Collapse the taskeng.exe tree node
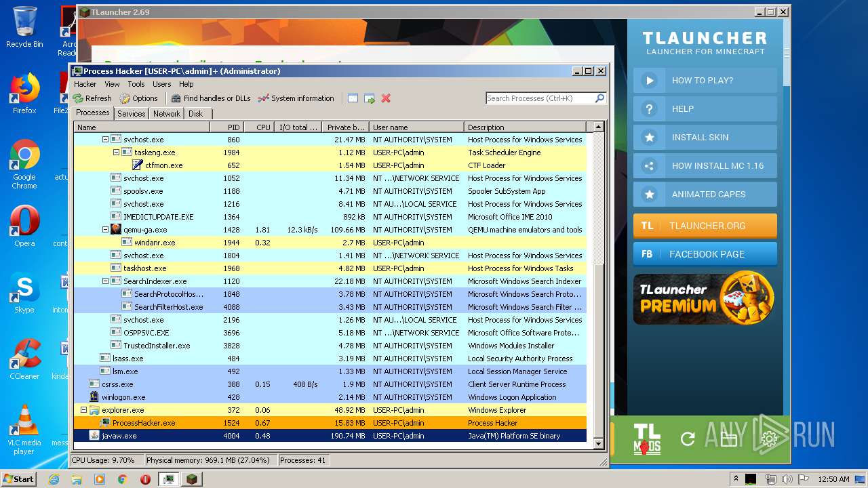Image resolution: width=868 pixels, height=488 pixels. (x=116, y=152)
